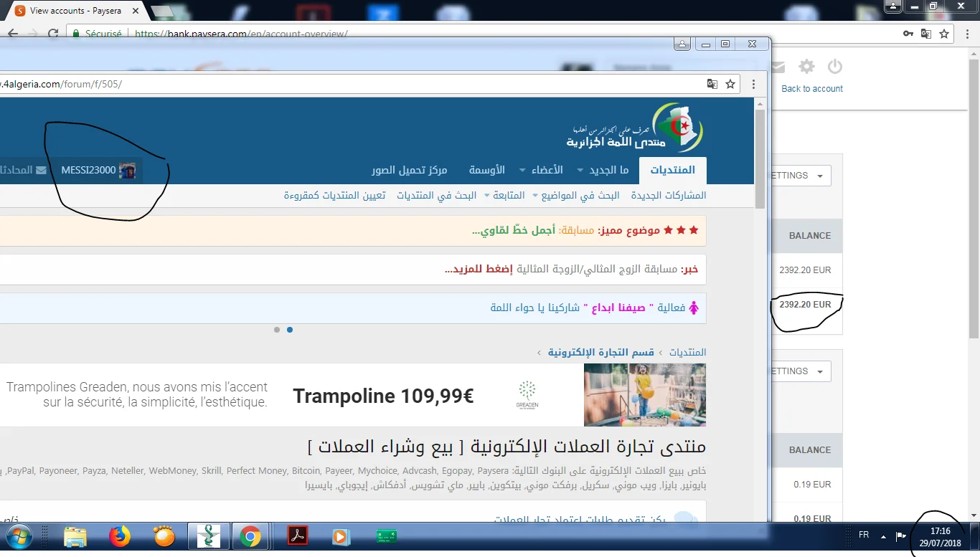Open the الأوسمة menu item

[x=487, y=170]
